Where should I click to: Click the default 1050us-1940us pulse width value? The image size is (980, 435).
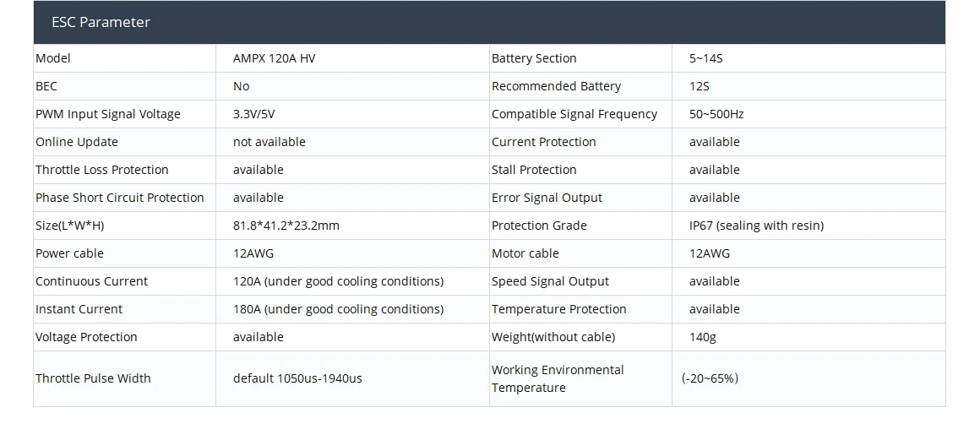click(x=297, y=378)
